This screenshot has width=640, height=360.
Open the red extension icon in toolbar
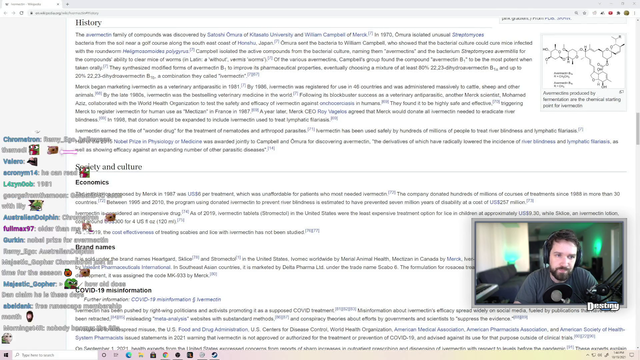point(610,13)
